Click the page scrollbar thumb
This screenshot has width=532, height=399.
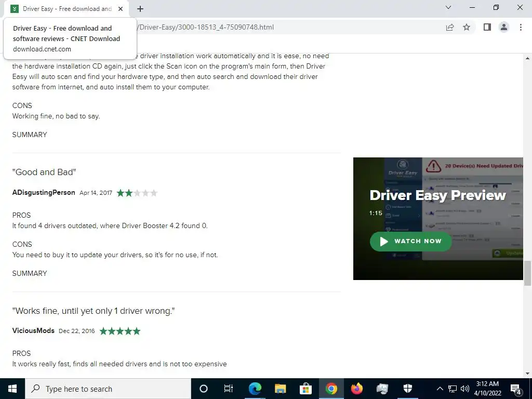point(528,273)
